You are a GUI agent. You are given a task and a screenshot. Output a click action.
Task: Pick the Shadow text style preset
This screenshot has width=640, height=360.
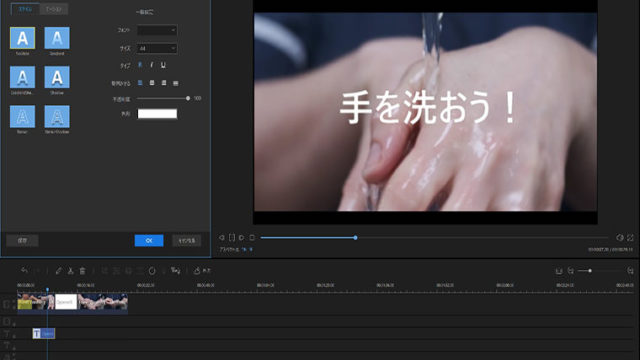pos(57,77)
